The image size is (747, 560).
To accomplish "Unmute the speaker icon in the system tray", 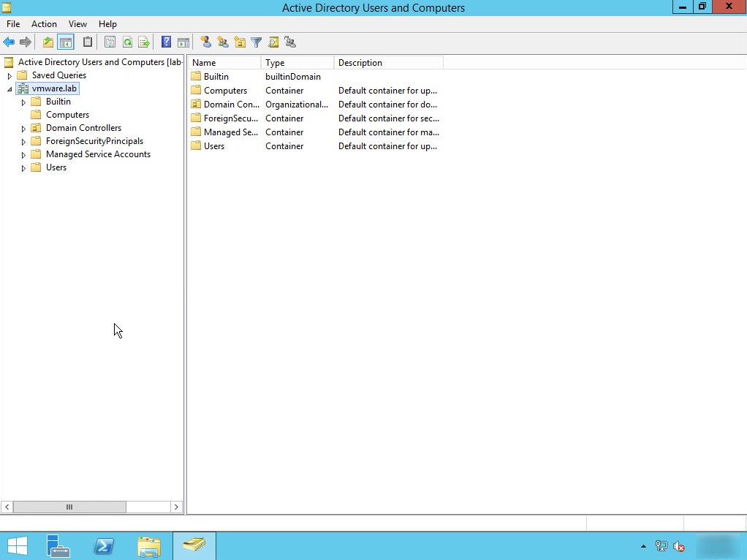I will pos(679,546).
